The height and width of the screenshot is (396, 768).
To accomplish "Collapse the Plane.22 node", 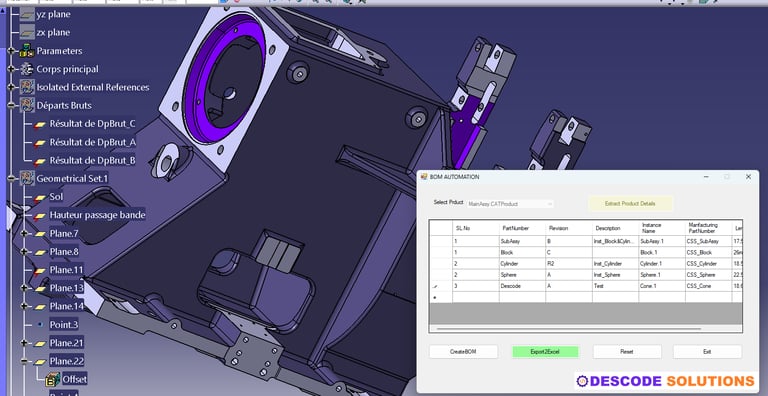I will (24, 361).
